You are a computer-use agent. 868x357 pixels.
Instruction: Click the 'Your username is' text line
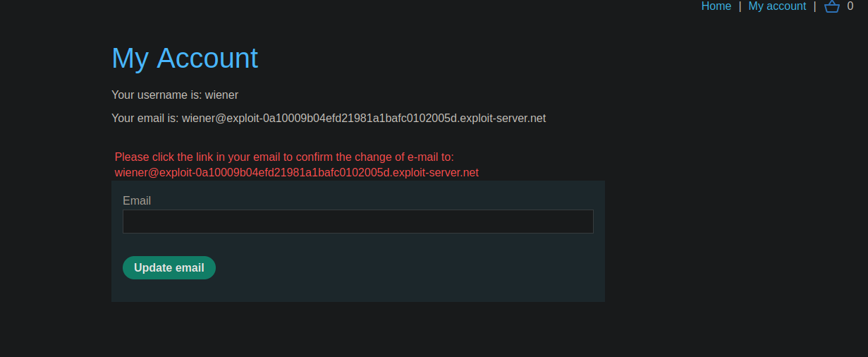pyautogui.click(x=157, y=95)
